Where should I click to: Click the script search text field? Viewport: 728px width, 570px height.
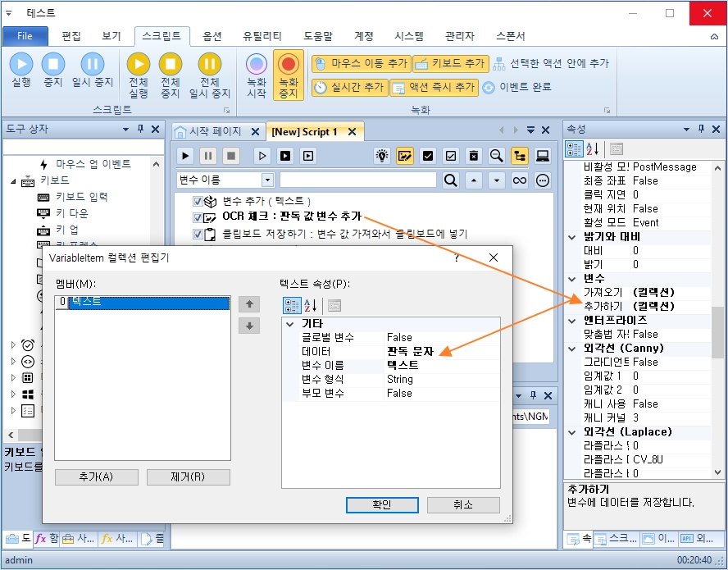(x=357, y=180)
